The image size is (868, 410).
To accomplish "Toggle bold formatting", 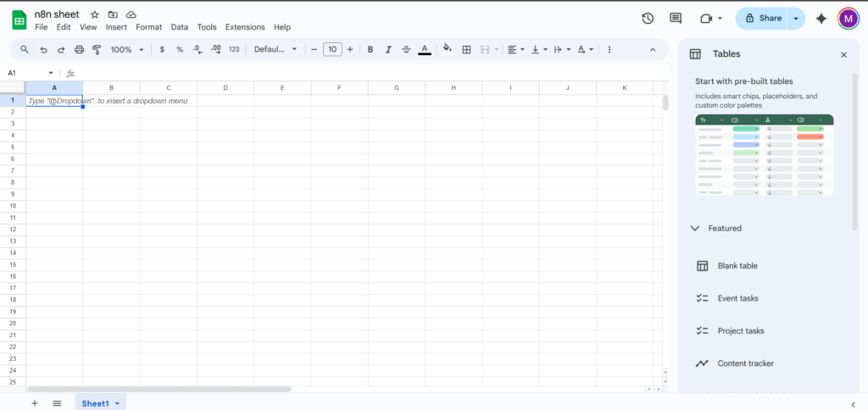I will (x=370, y=50).
